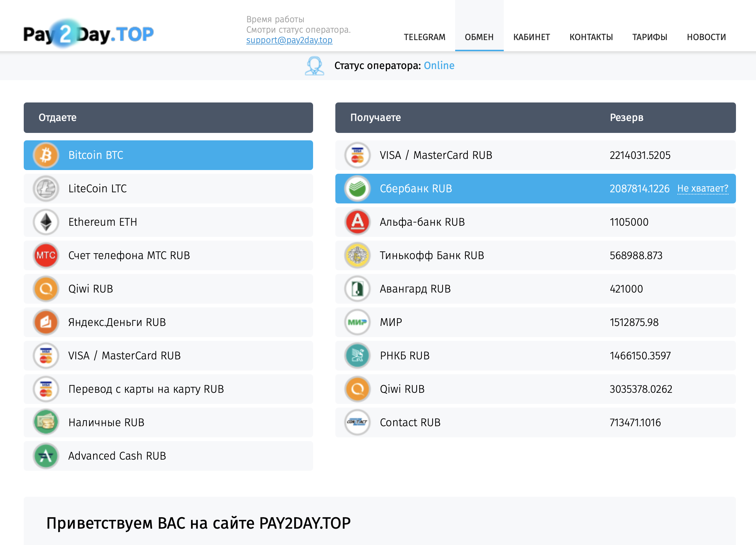The height and width of the screenshot is (545, 756).
Task: Select LiteCoin LTC in the give list
Action: coord(168,189)
